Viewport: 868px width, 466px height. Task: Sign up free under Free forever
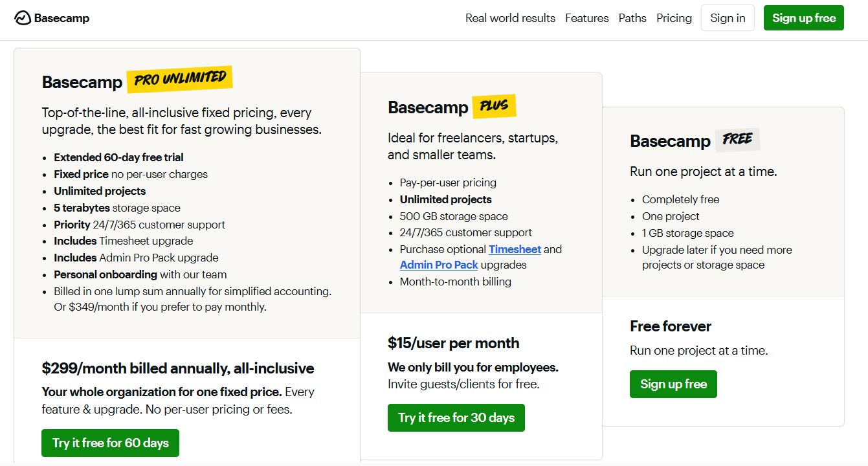tap(673, 384)
